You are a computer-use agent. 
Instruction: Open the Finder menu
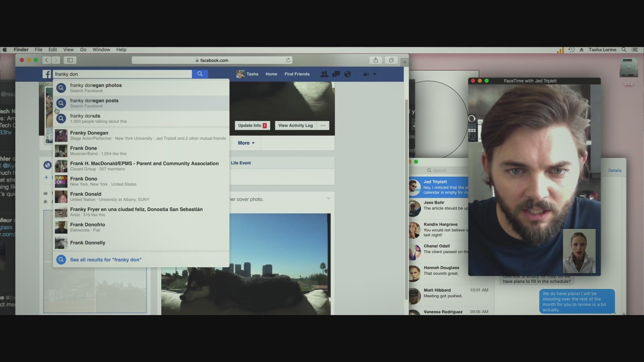(x=21, y=50)
